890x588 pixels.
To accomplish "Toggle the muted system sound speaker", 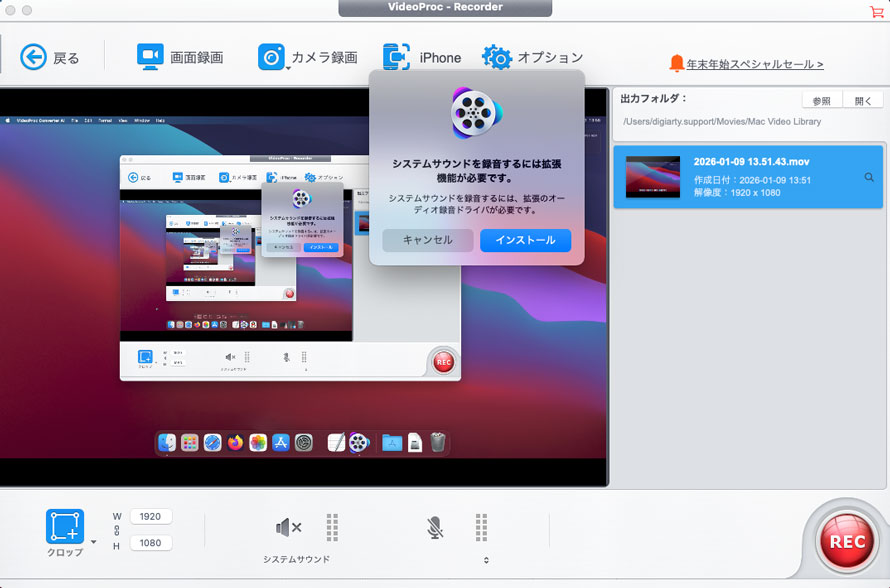I will point(289,527).
